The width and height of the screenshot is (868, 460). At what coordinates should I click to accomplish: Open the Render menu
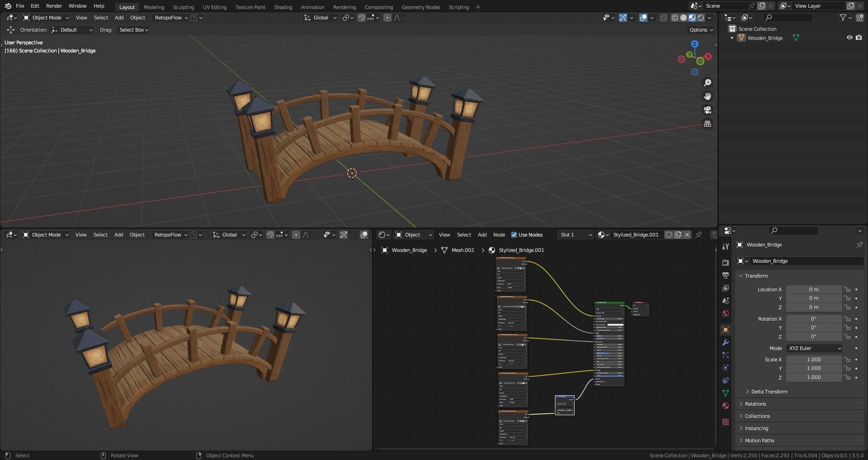(x=54, y=6)
